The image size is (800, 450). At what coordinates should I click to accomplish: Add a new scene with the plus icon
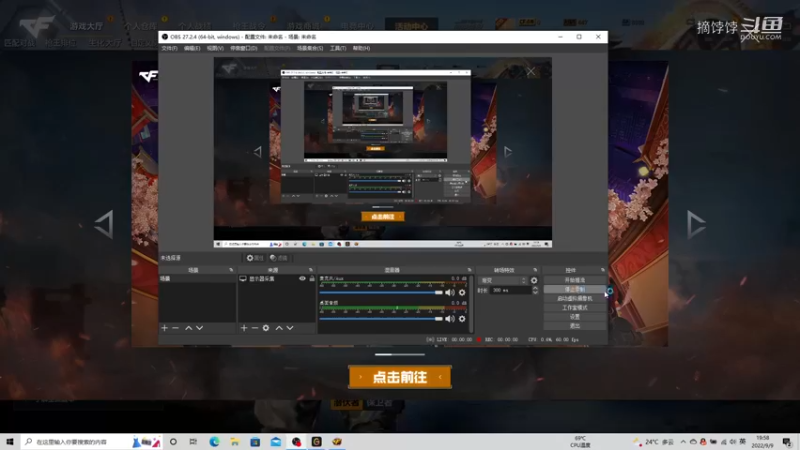point(164,328)
